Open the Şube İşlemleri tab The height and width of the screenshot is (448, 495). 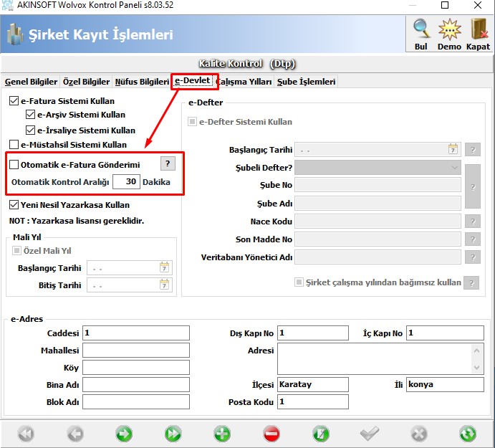[306, 82]
